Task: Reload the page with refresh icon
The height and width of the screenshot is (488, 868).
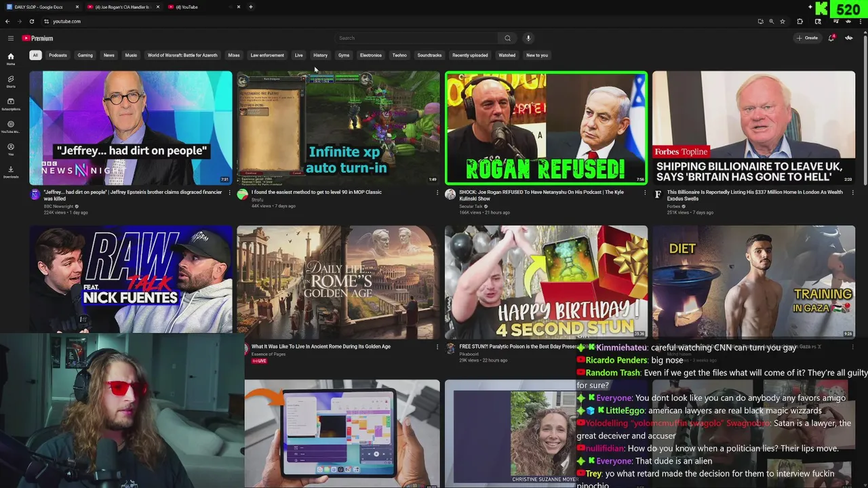Action: [x=31, y=21]
